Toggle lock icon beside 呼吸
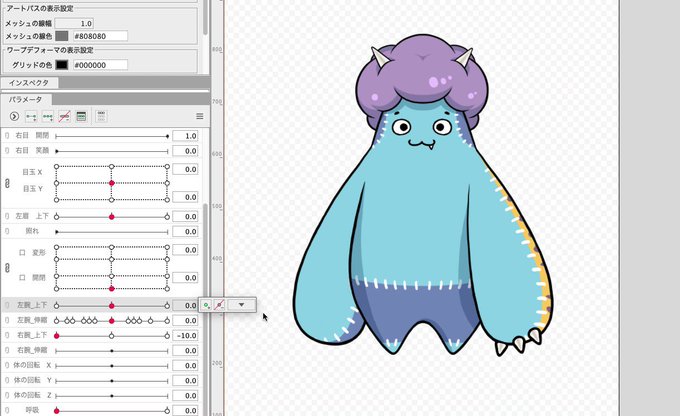 click(x=7, y=410)
